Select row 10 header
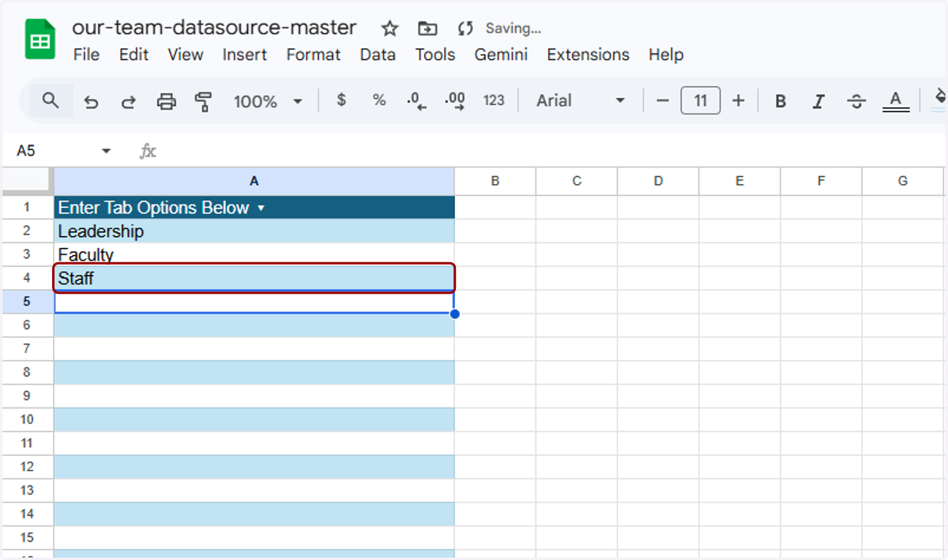The image size is (948, 560). 28,419
